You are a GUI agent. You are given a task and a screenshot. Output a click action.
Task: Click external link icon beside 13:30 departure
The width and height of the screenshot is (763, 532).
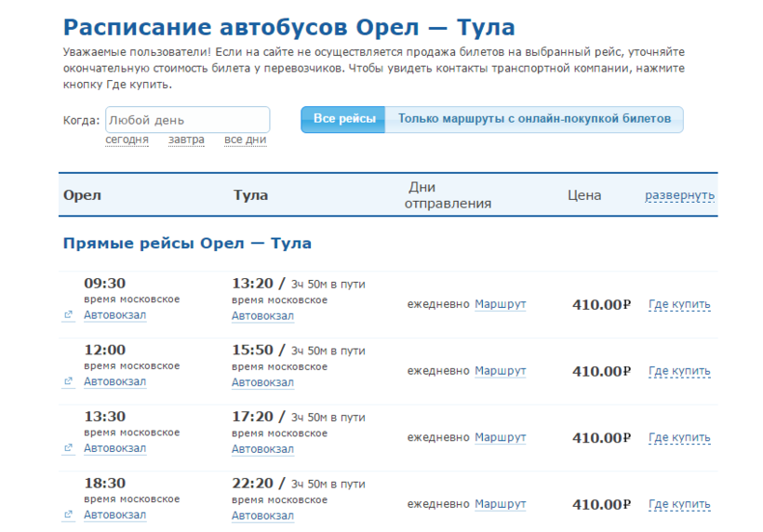[x=68, y=448]
